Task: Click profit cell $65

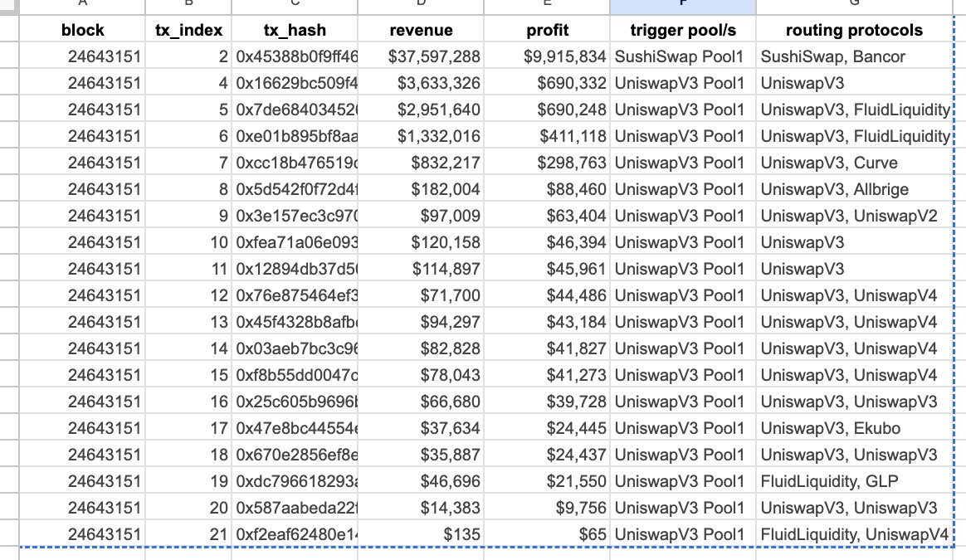Action: pyautogui.click(x=547, y=533)
